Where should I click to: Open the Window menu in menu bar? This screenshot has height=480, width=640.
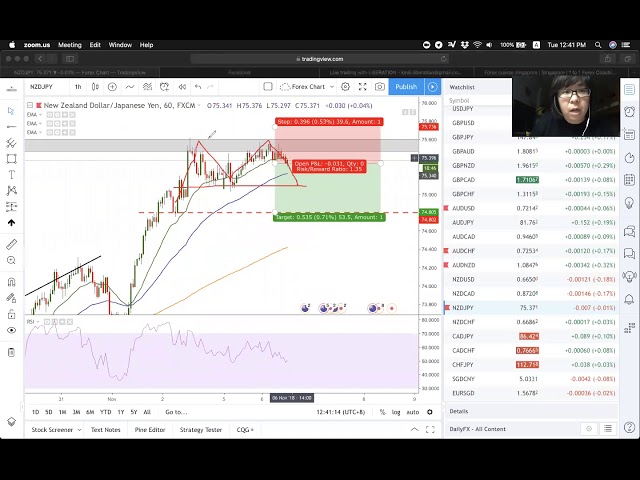click(120, 45)
